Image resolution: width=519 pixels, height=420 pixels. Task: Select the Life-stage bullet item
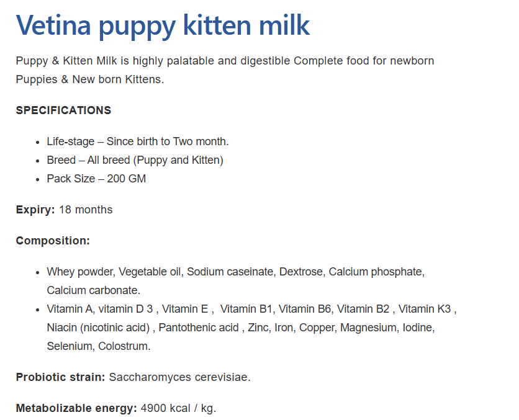click(137, 141)
